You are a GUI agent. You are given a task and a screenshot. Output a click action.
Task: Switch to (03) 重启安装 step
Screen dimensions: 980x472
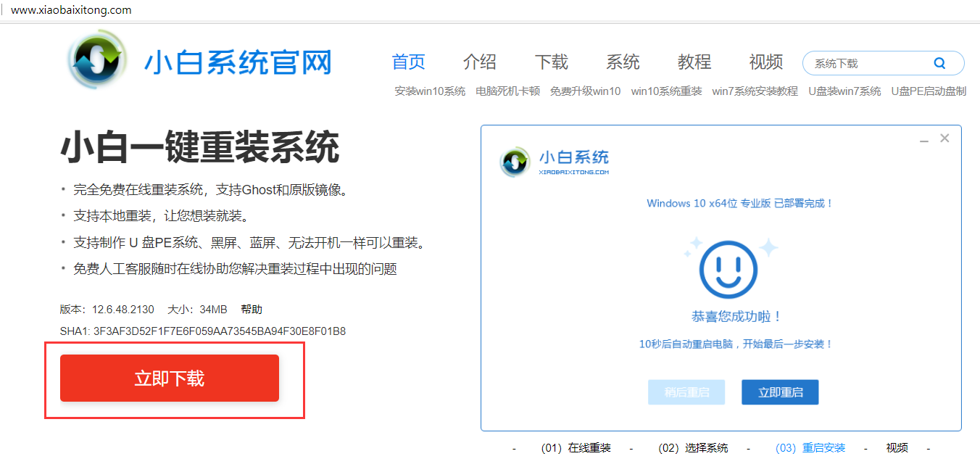[810, 448]
